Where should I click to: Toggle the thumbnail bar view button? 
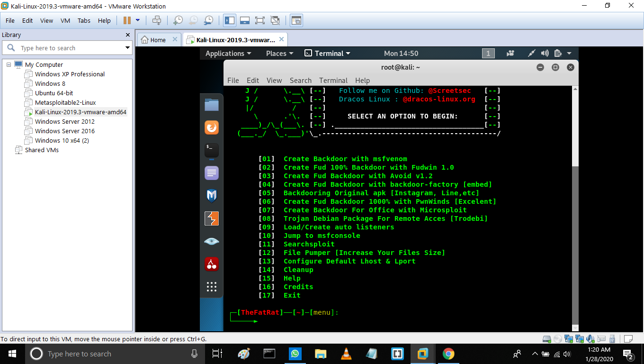[244, 20]
